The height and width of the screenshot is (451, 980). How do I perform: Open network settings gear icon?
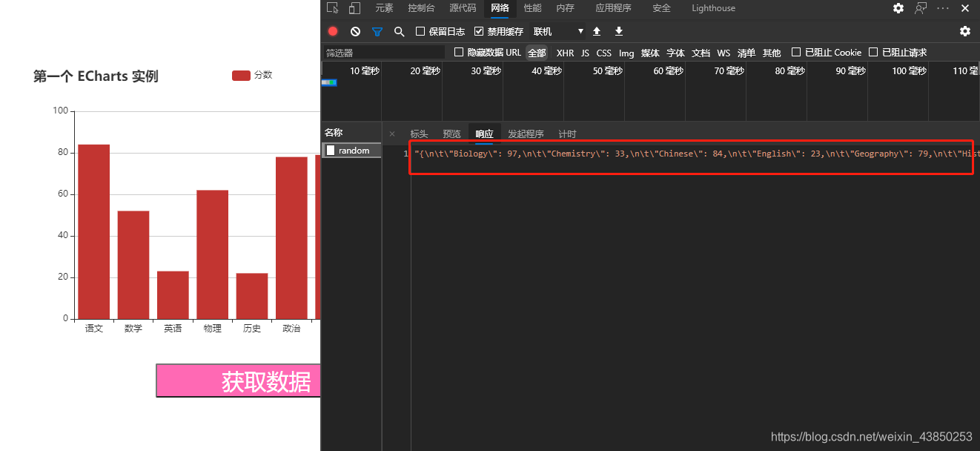[964, 31]
